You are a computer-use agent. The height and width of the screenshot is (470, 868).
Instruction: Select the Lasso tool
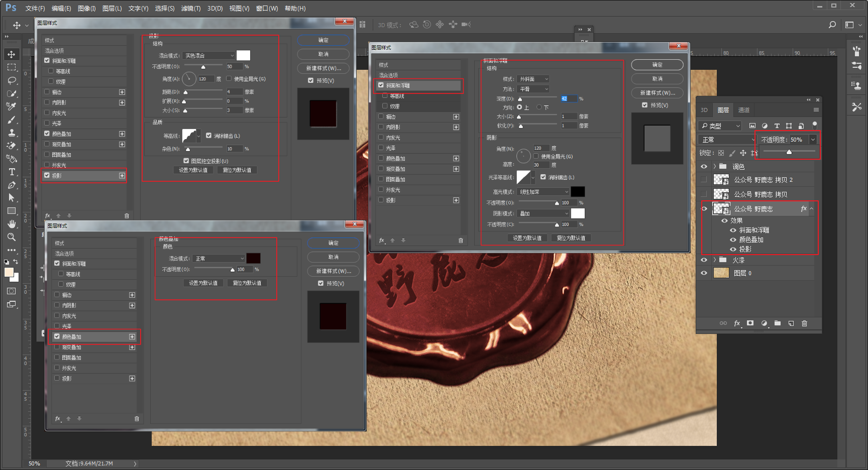pos(12,80)
